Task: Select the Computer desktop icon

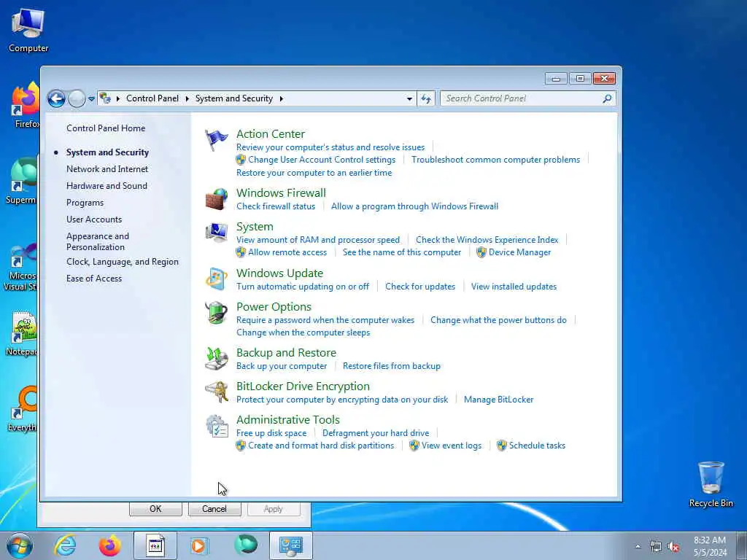Action: click(x=28, y=29)
